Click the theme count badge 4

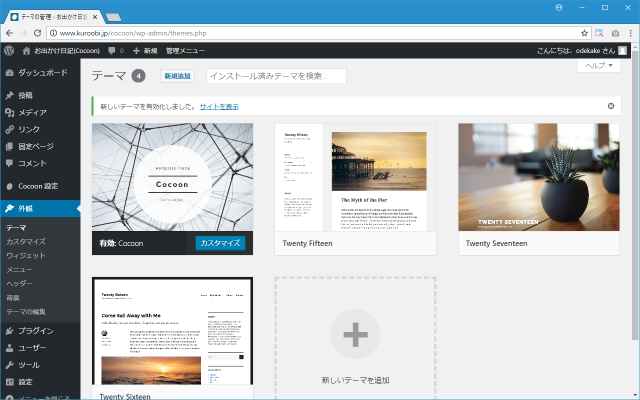[x=138, y=76]
